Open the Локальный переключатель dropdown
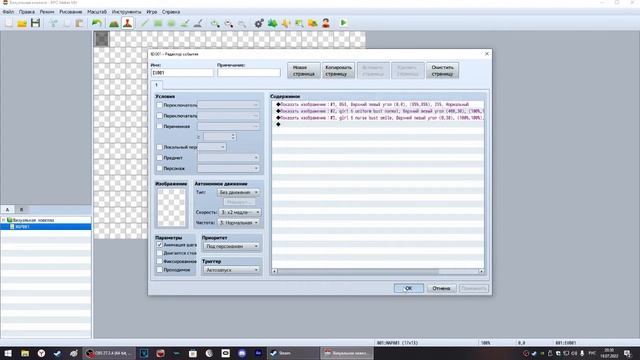 [212, 147]
